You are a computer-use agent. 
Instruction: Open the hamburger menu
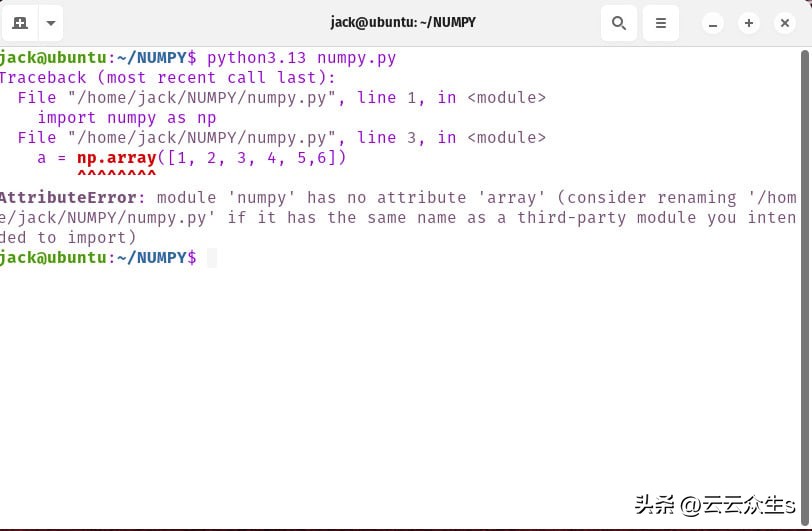tap(660, 23)
